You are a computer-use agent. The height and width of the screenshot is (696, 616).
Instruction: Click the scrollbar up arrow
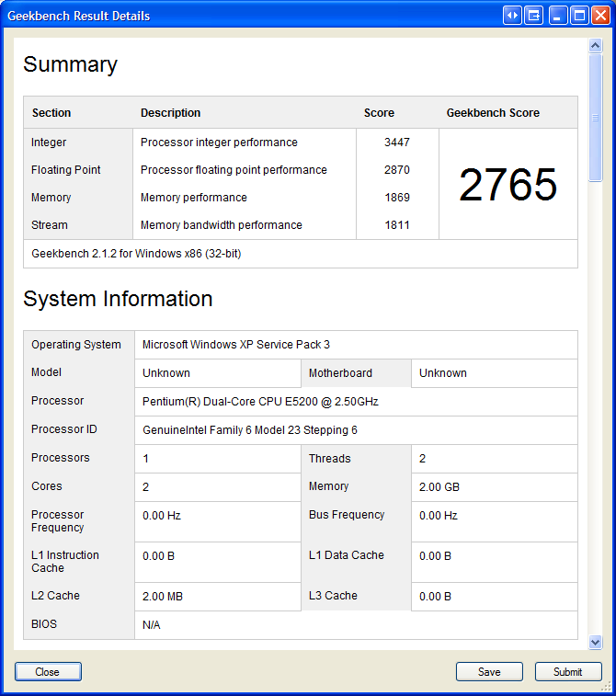point(595,45)
